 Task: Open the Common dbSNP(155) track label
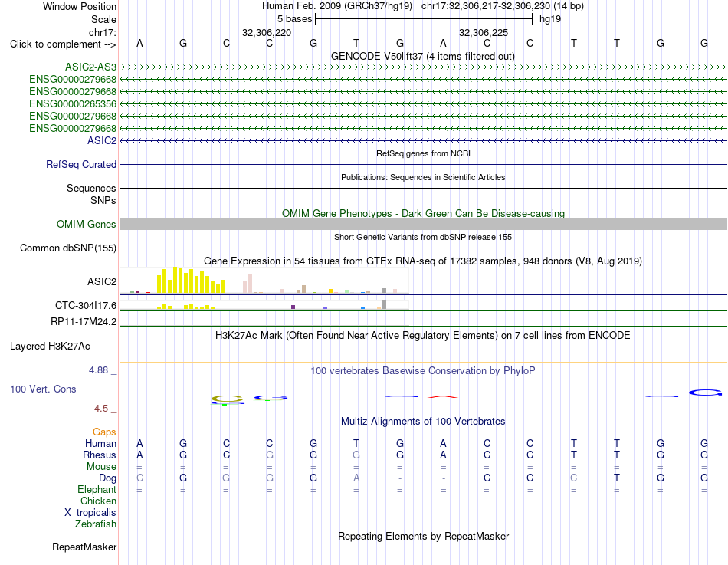tap(67, 248)
